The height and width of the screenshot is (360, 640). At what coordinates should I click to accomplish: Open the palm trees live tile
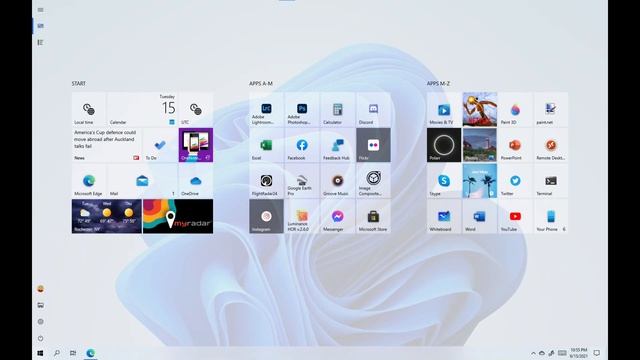coord(480,180)
